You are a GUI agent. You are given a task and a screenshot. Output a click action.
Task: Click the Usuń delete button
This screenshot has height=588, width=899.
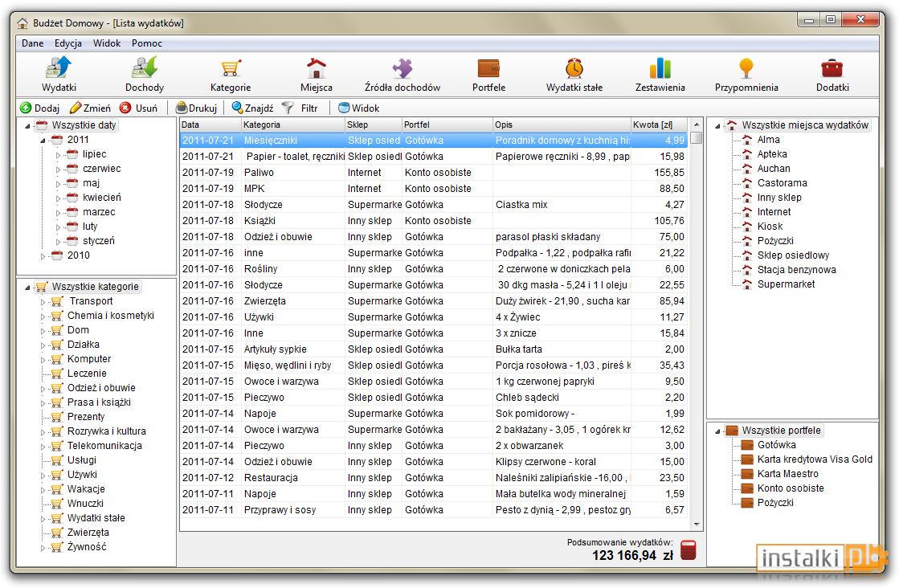pos(139,108)
